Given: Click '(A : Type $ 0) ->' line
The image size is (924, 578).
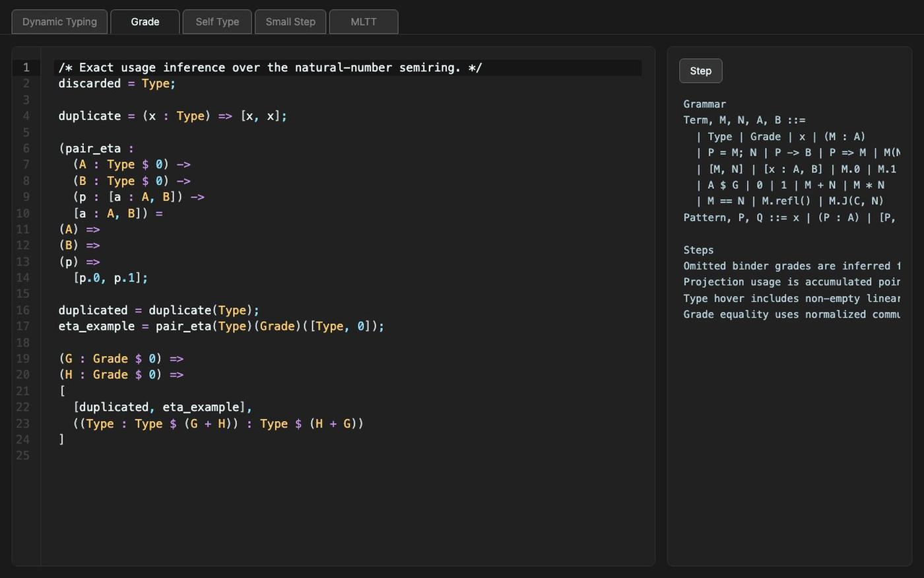Looking at the screenshot, I should click(x=132, y=164).
